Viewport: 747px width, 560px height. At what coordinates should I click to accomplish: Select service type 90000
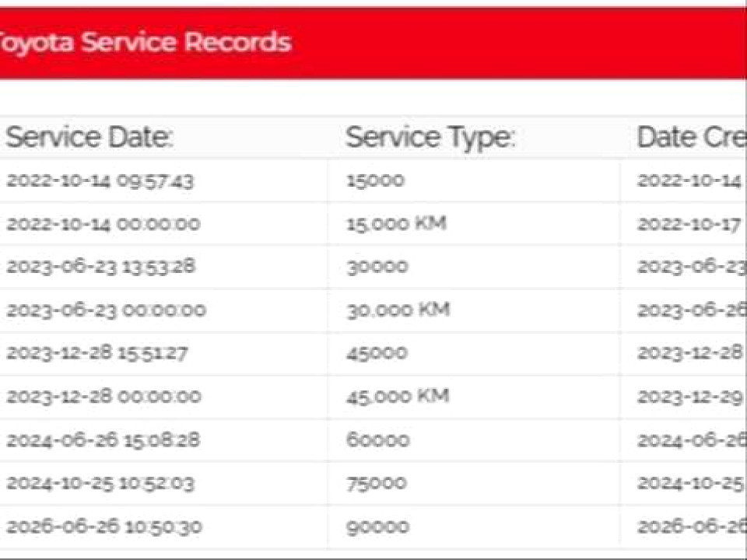point(378,527)
